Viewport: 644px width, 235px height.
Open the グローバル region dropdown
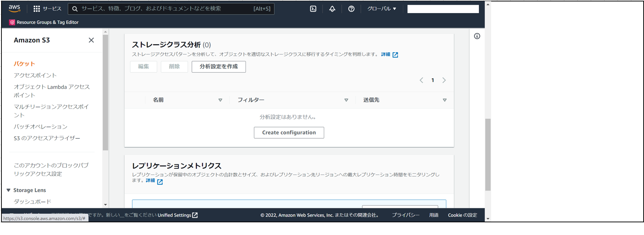382,9
